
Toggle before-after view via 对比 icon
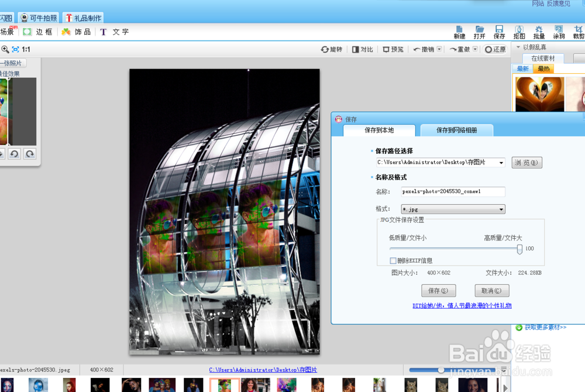(x=362, y=49)
